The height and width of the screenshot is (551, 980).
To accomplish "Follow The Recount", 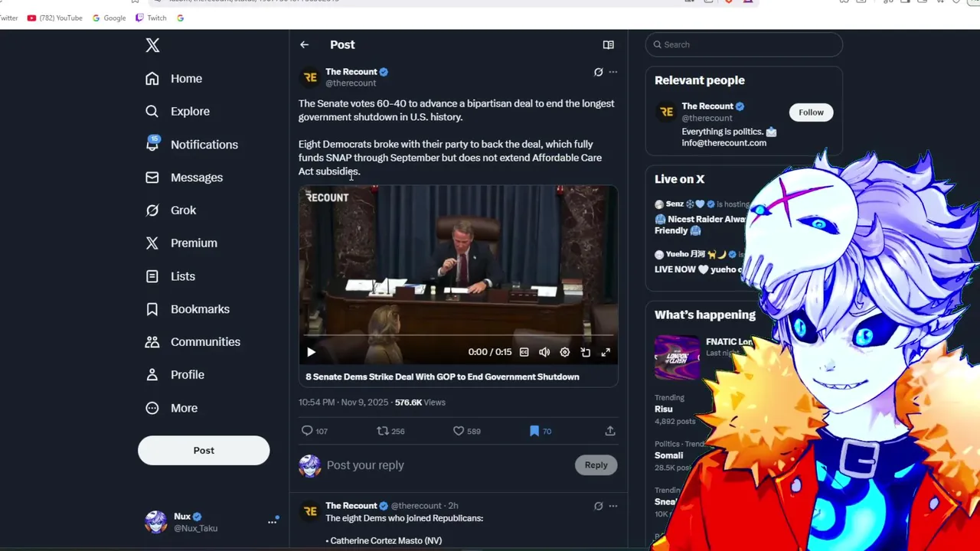I will [812, 112].
